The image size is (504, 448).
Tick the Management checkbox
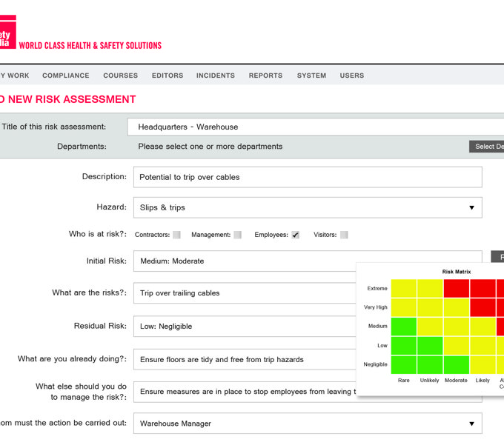click(x=237, y=235)
